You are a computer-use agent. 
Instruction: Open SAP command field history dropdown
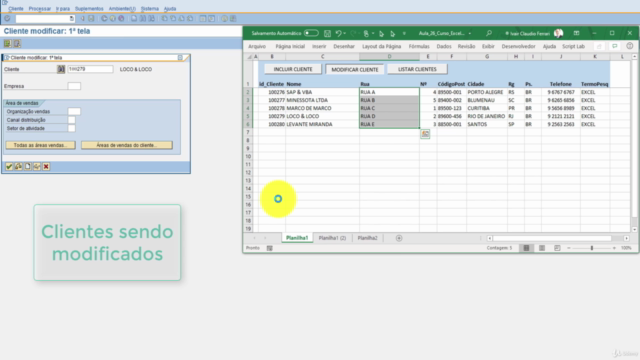point(71,18)
